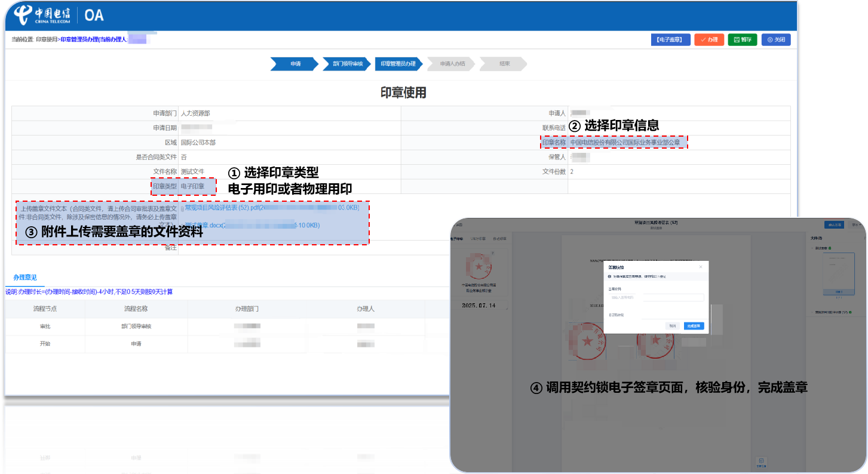Click the green 暂存 save button
The width and height of the screenshot is (868, 474).
743,40
